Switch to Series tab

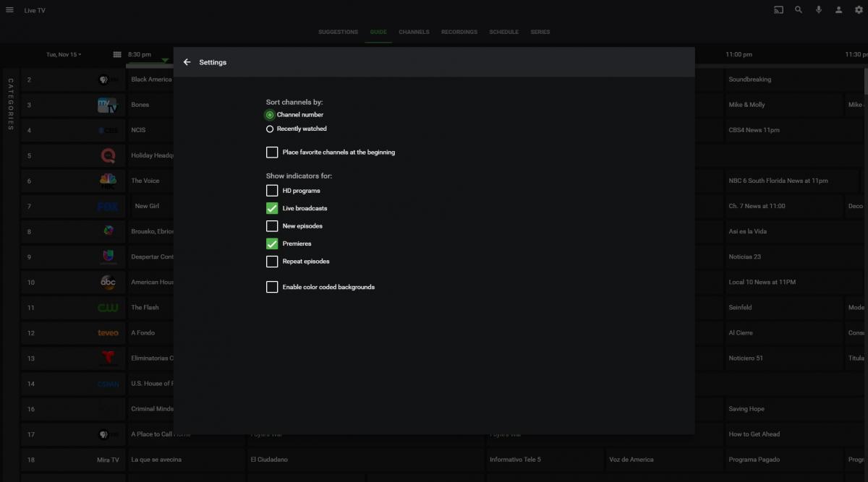tap(540, 32)
